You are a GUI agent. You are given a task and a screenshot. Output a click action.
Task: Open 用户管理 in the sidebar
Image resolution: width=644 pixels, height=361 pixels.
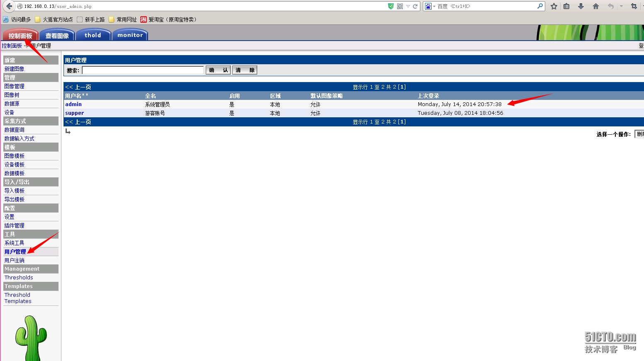(x=15, y=252)
